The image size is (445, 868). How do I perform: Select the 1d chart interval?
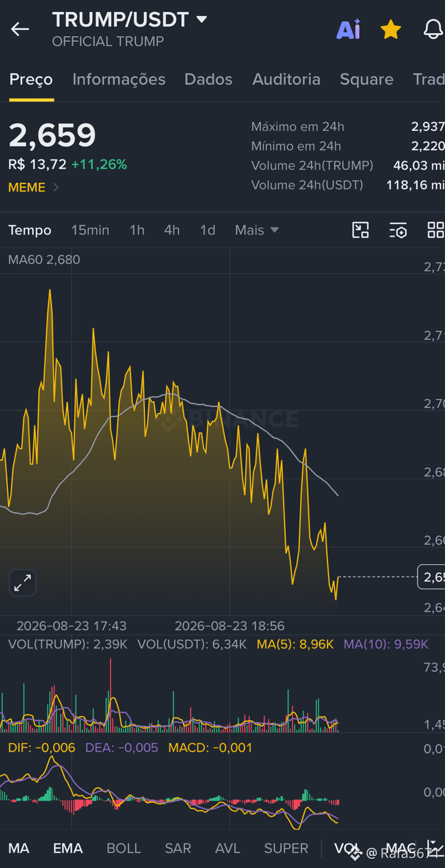207,230
